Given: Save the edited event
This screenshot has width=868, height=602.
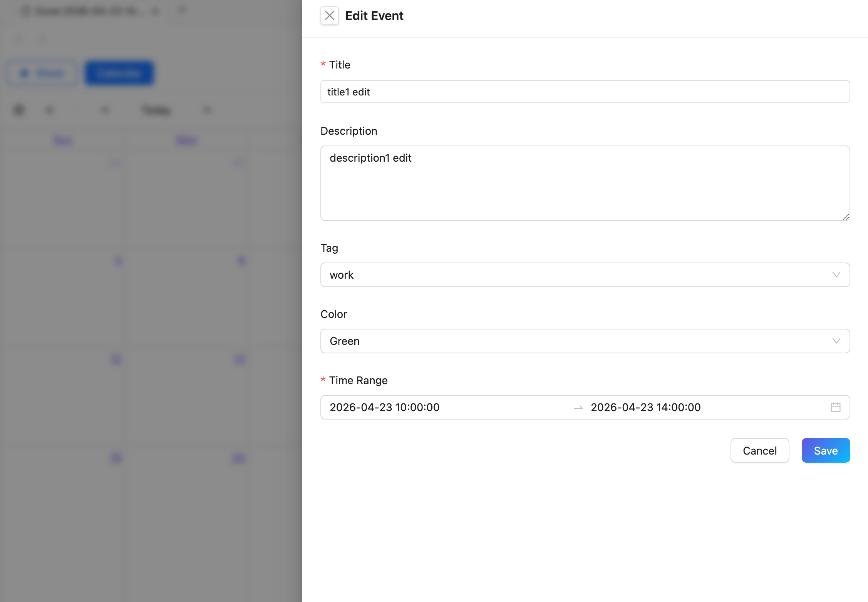Looking at the screenshot, I should pyautogui.click(x=825, y=450).
